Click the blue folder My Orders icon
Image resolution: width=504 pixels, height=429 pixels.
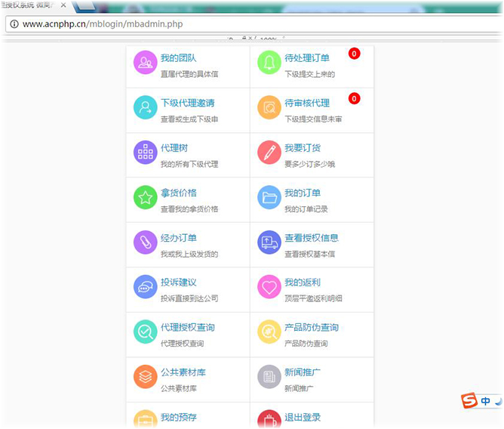click(x=269, y=197)
